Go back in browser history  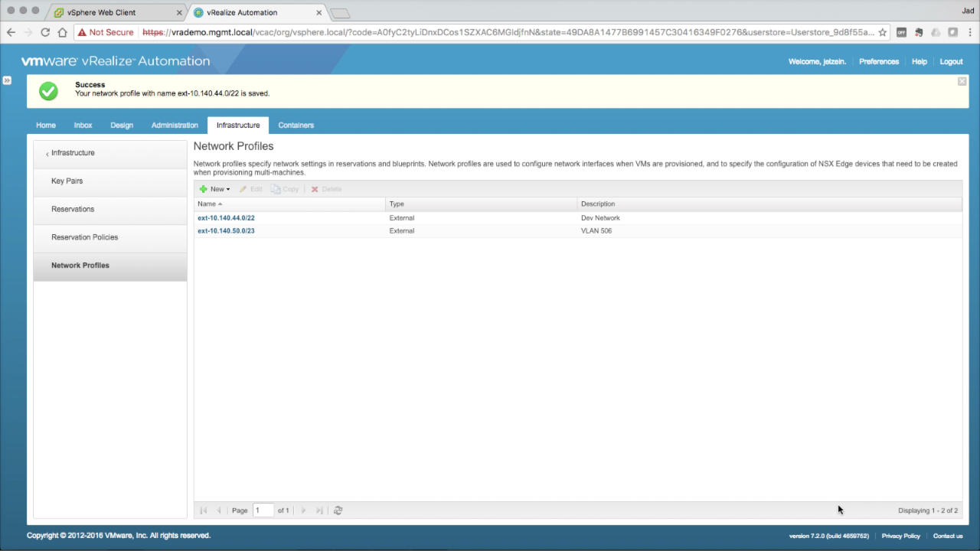(x=11, y=32)
